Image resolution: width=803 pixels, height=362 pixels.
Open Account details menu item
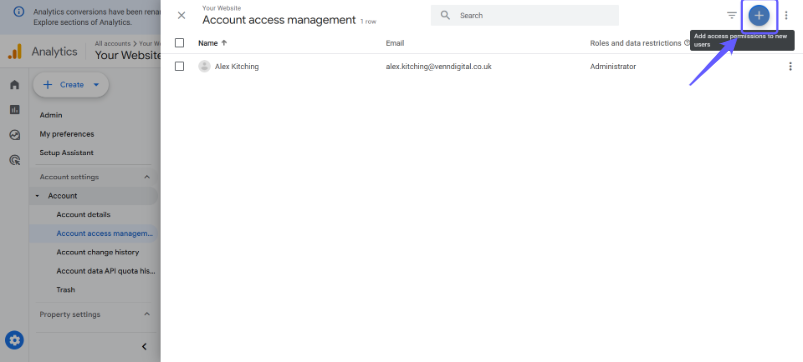(83, 215)
